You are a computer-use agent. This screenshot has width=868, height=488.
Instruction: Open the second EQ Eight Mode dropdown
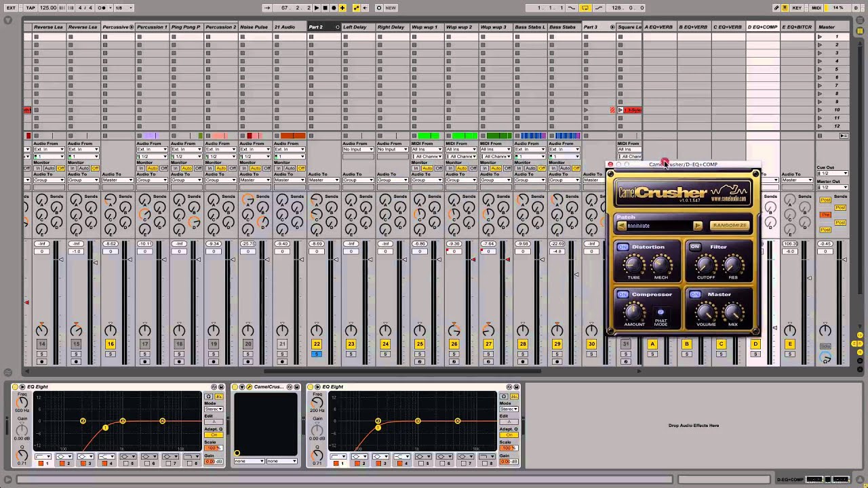click(509, 409)
